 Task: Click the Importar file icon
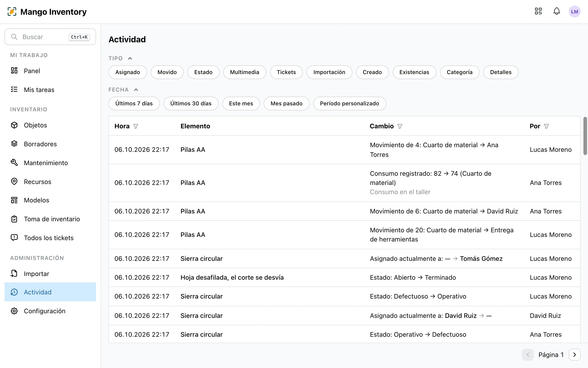[x=14, y=273]
